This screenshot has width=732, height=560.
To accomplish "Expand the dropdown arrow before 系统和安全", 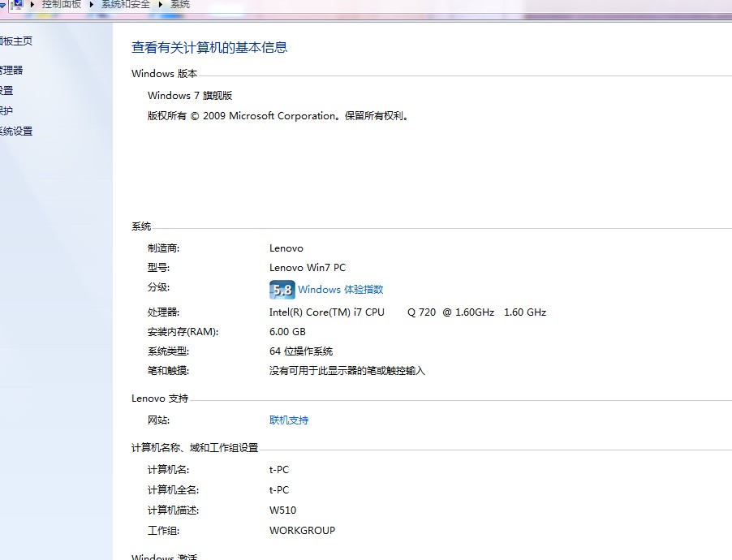I will coord(92,5).
